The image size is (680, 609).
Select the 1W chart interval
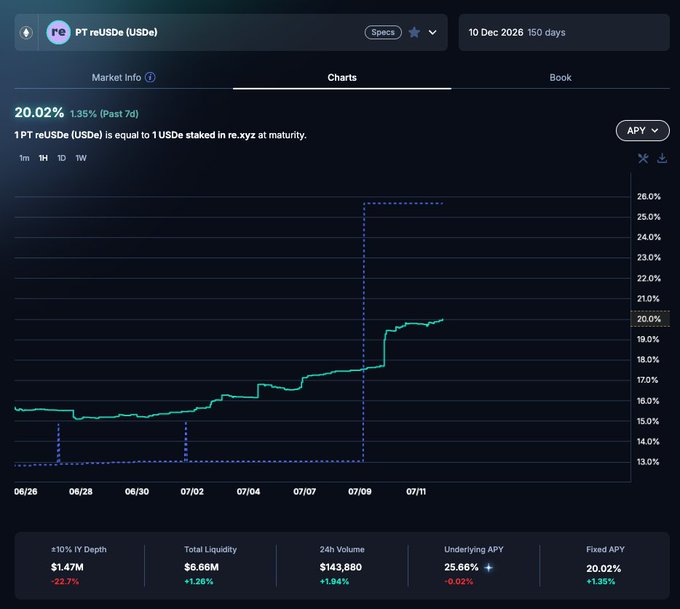tap(81, 158)
